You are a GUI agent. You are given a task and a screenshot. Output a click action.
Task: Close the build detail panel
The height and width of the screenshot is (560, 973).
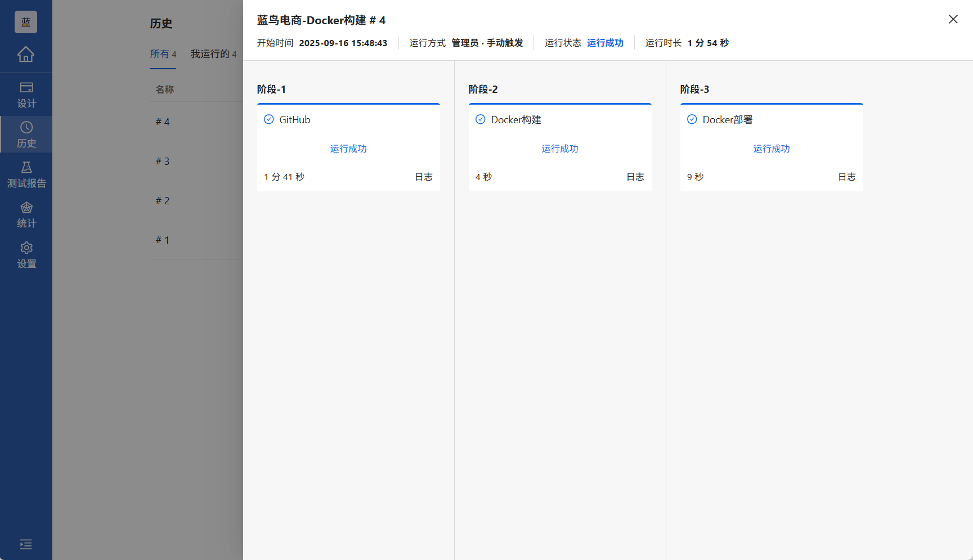[953, 19]
